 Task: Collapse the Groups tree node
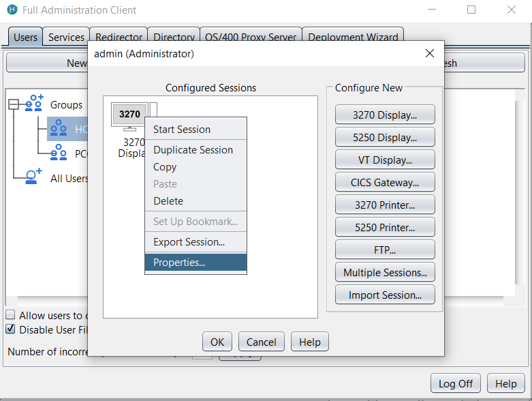(13, 104)
